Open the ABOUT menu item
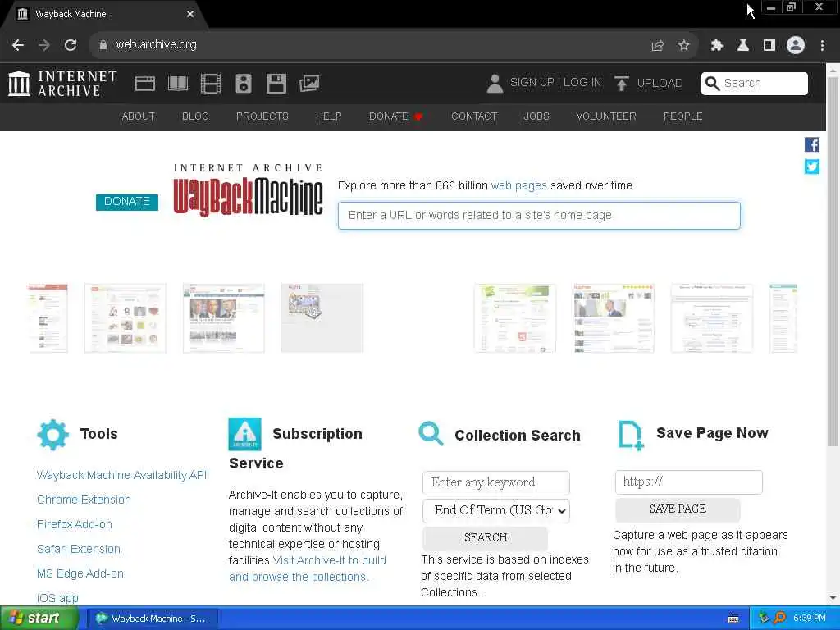The height and width of the screenshot is (630, 840). (138, 116)
